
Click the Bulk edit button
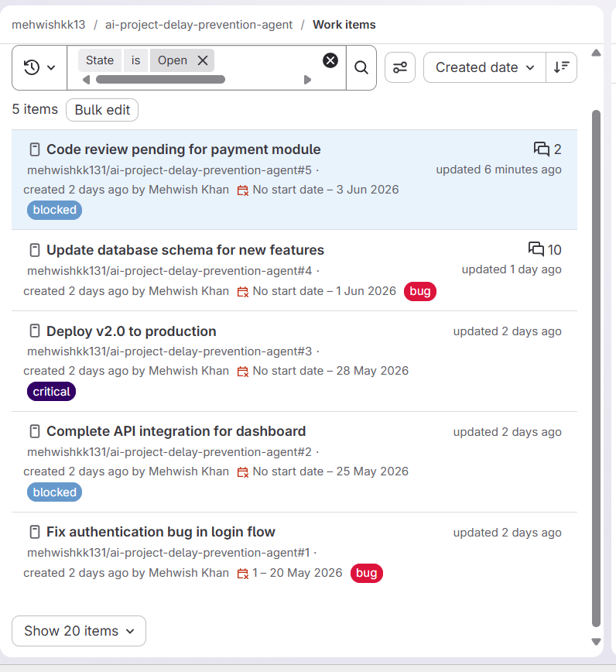click(102, 110)
